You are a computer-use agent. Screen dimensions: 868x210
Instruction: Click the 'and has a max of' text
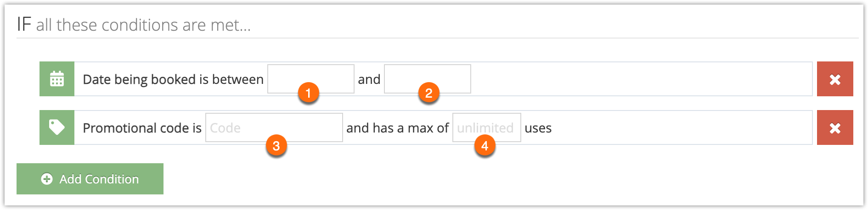[x=397, y=128]
